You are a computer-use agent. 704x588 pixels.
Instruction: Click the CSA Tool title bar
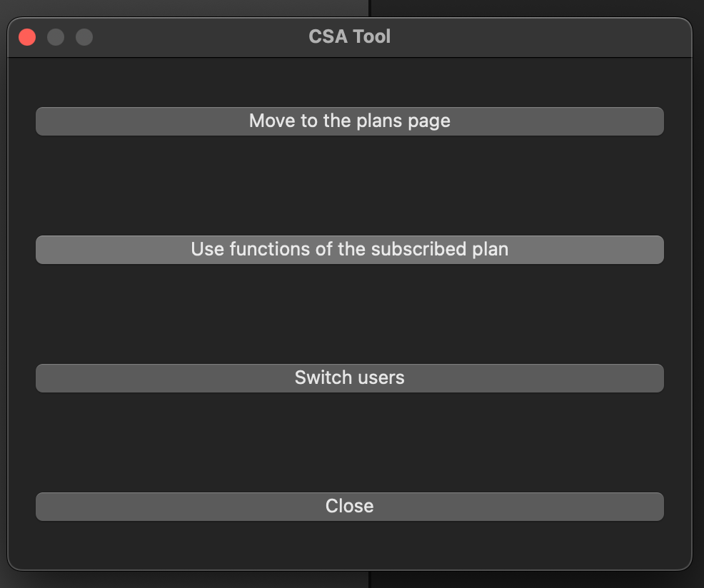pos(349,36)
